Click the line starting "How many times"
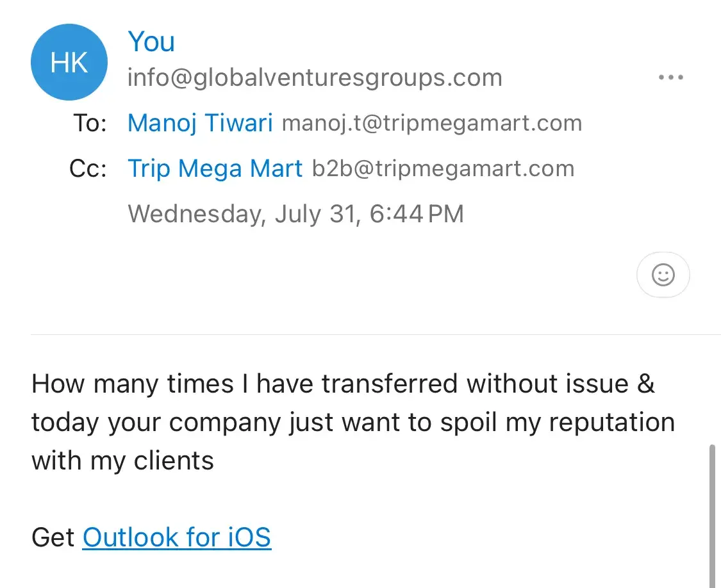The width and height of the screenshot is (721, 588). [x=343, y=384]
